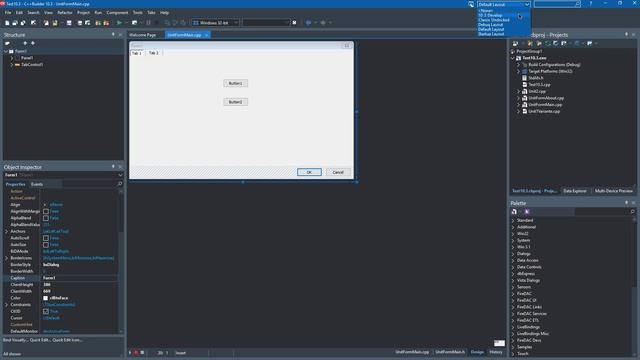Click the help question mark in title bar
This screenshot has height=360, width=640.
click(x=591, y=4)
